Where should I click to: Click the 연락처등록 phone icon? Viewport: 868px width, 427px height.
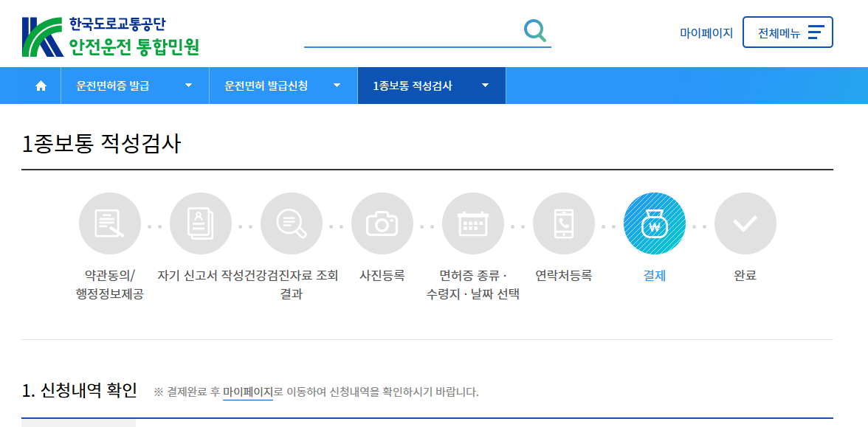tap(564, 223)
